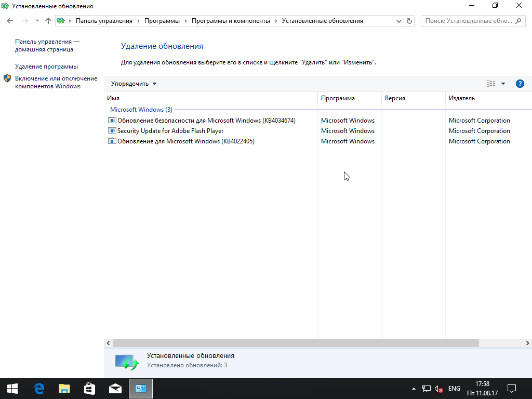Click icon of KB4022405 update
The image size is (532, 399).
[x=112, y=141]
